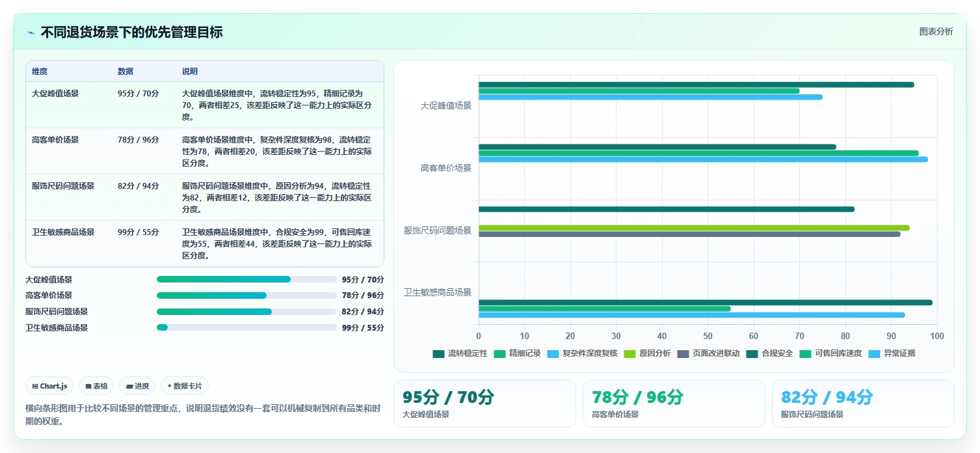Click the 82分 / 94分 table cell
The width and height of the screenshot is (980, 453).
tap(139, 185)
